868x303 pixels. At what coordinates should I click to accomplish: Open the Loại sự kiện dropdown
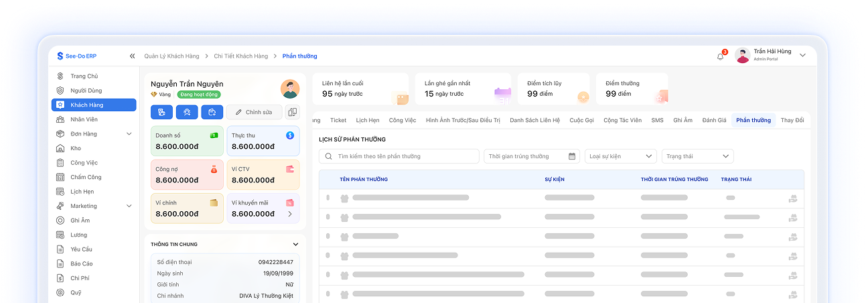coord(621,156)
